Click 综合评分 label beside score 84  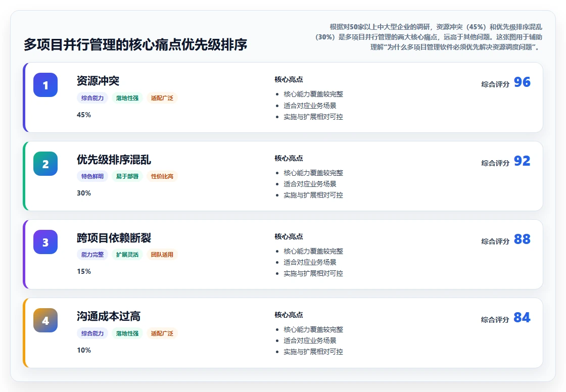pyautogui.click(x=495, y=320)
